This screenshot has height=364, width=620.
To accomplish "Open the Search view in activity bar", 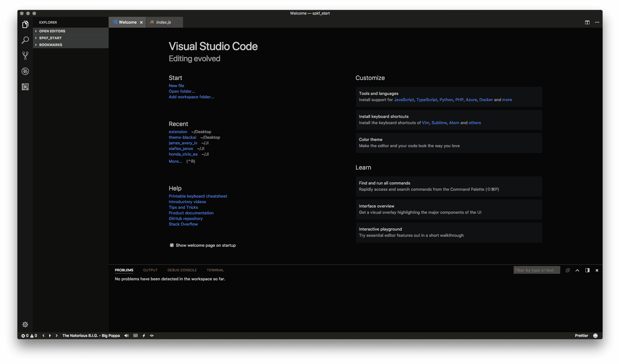I will tap(25, 40).
